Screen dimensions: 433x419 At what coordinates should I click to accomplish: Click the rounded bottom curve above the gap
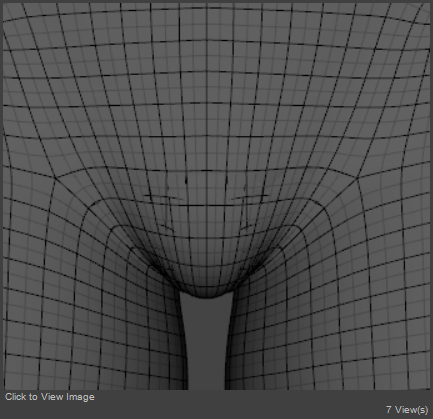pos(206,294)
